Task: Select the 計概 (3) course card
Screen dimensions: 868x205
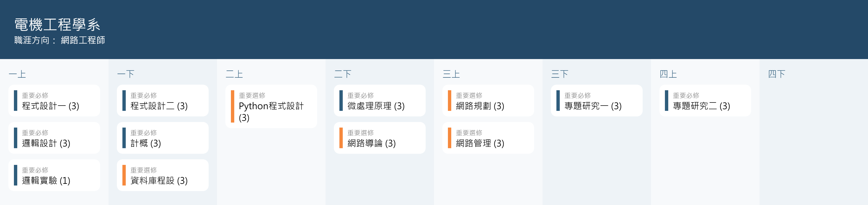Action: [x=162, y=138]
